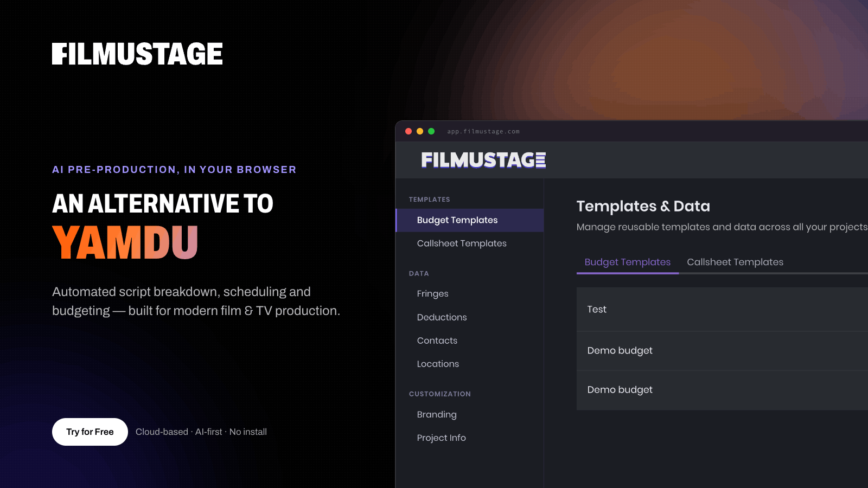Open the first Demo budget row
Screen dimensions: 868x488
pyautogui.click(x=722, y=351)
